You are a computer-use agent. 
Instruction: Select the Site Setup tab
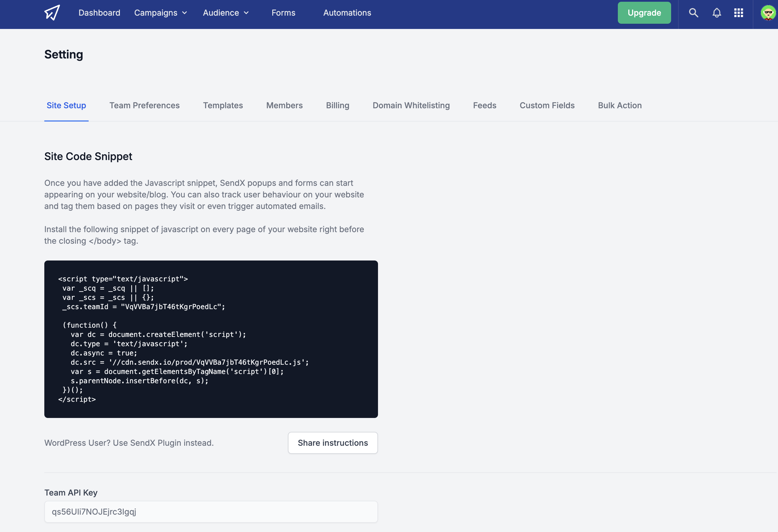click(66, 105)
